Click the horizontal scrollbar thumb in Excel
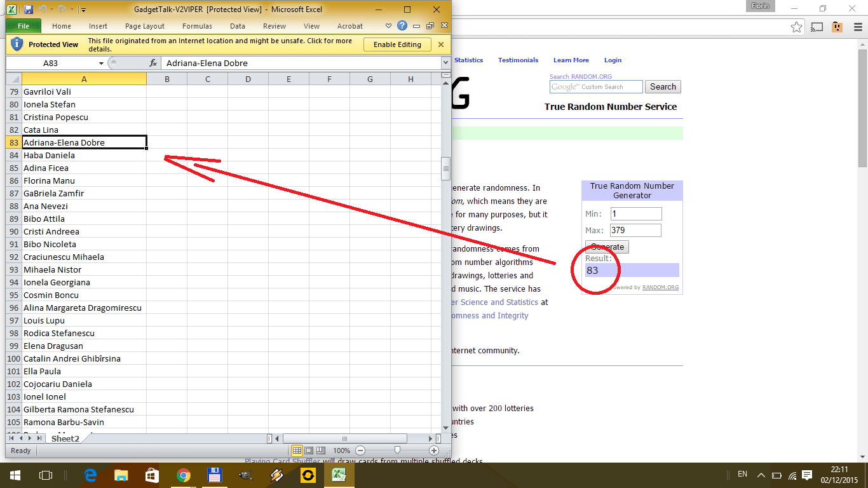Image resolution: width=868 pixels, height=488 pixels. 345,438
